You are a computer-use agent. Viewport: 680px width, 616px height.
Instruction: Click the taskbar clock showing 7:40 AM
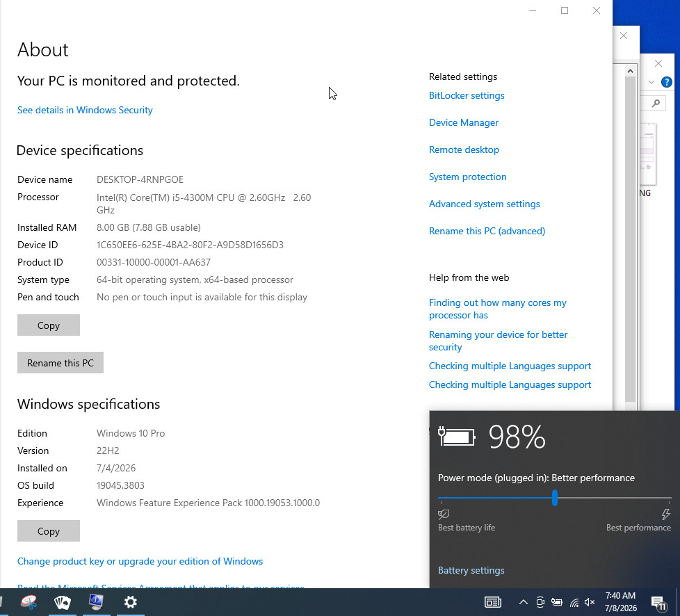click(x=621, y=601)
